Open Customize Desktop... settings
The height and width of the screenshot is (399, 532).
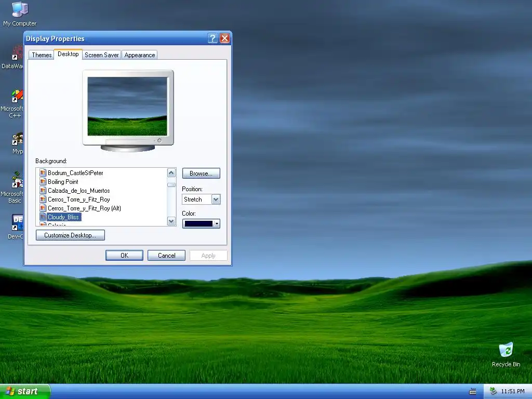coord(70,235)
